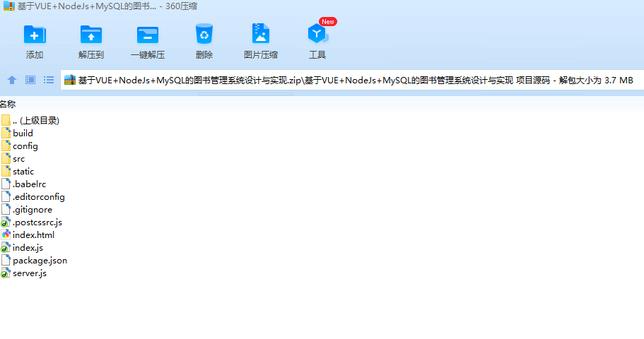Go up one level with the up arrow
This screenshot has width=644, height=339.
pos(12,80)
